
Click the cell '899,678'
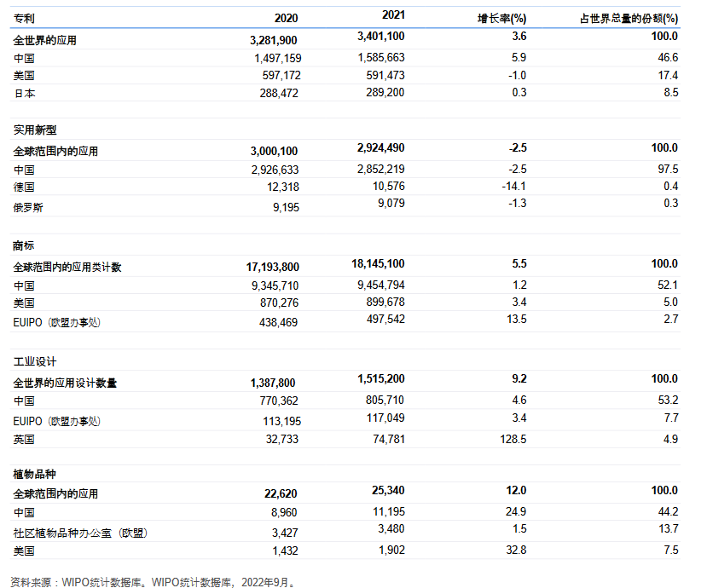[x=385, y=303]
